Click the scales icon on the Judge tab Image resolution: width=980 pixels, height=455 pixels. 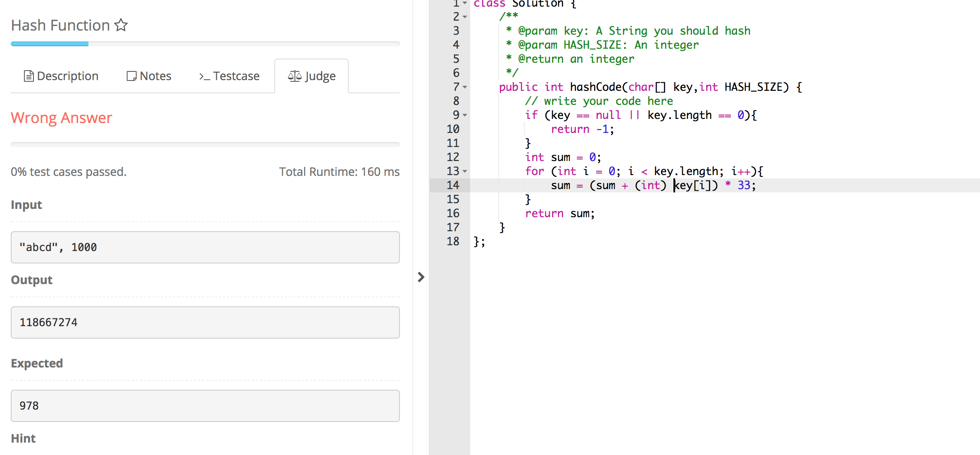294,75
